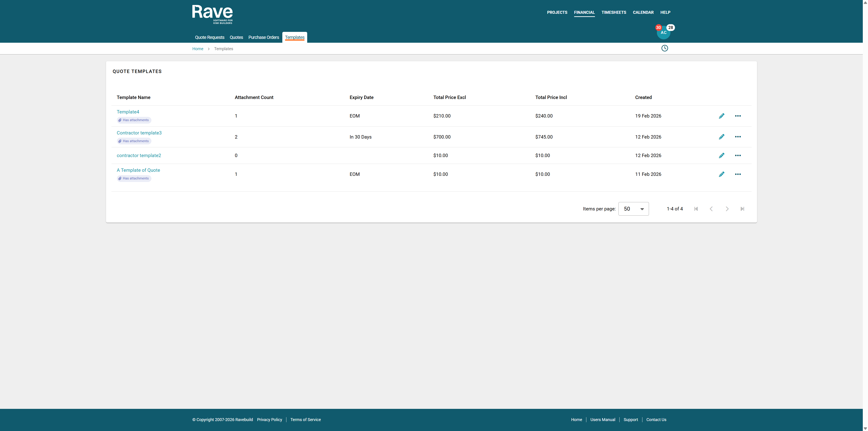Click Has attachments chip under Contractor template3

pyautogui.click(x=134, y=141)
